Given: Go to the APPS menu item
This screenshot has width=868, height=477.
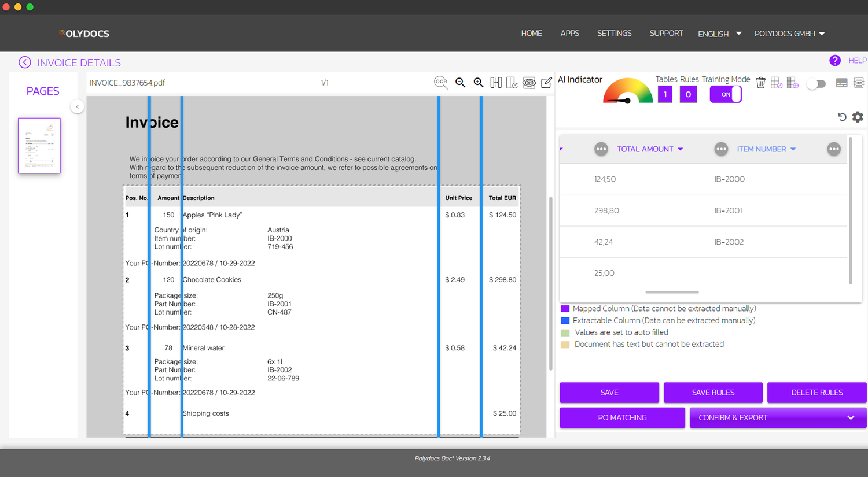Looking at the screenshot, I should click(569, 34).
